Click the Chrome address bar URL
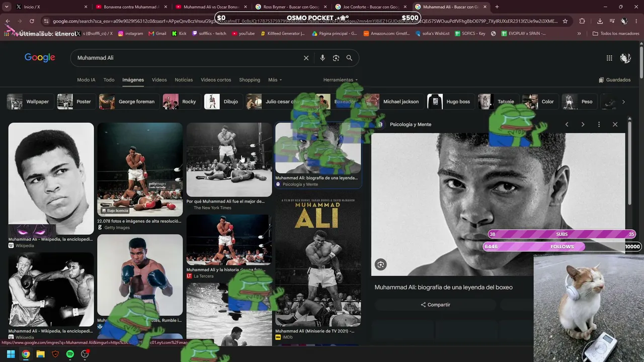644x362 pixels. [305, 21]
